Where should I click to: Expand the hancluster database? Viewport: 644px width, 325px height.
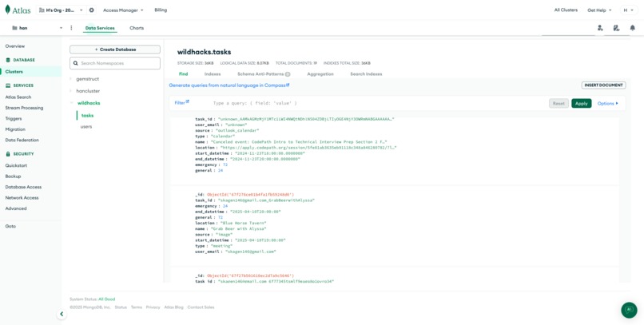70,91
